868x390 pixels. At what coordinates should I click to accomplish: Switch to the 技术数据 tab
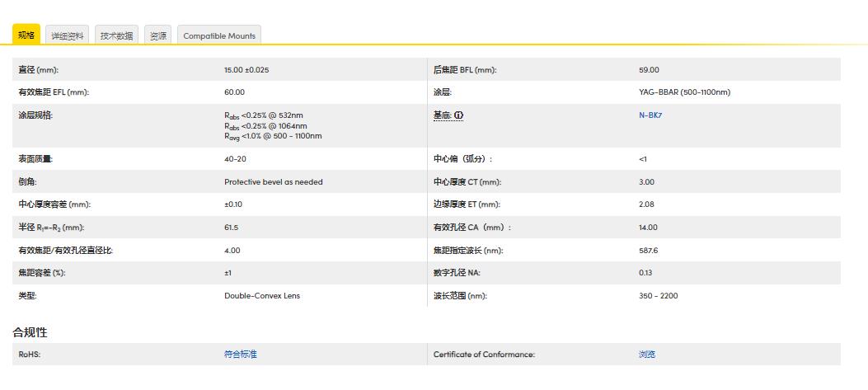tap(116, 35)
